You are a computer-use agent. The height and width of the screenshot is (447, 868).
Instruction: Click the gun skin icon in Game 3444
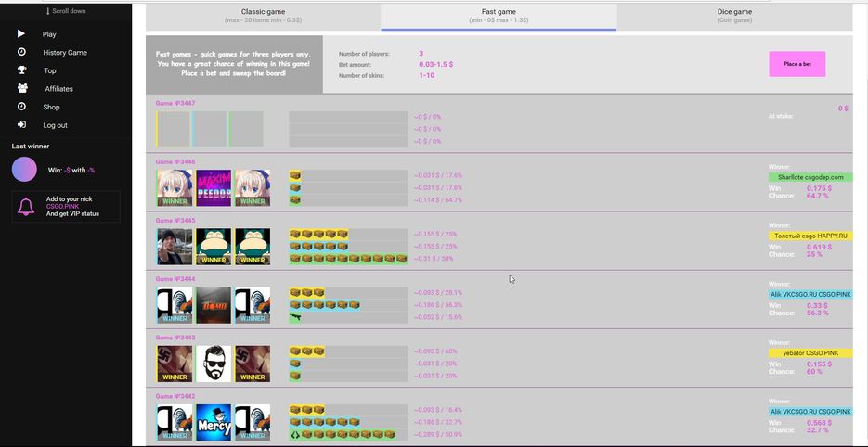295,317
